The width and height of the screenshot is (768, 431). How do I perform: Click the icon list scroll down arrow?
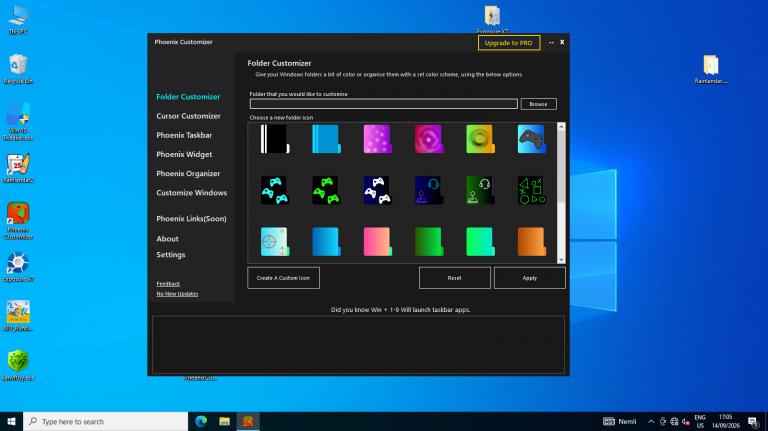[561, 260]
